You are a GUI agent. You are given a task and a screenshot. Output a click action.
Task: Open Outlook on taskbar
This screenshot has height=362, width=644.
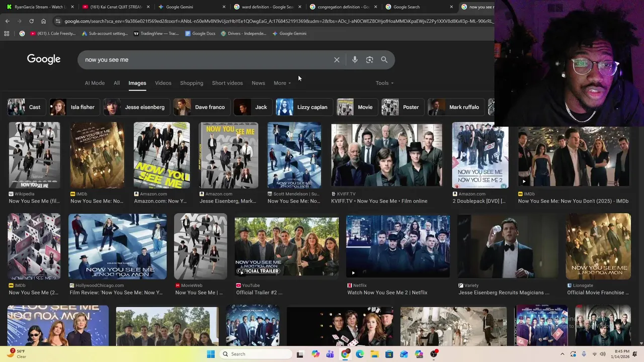pyautogui.click(x=404, y=354)
